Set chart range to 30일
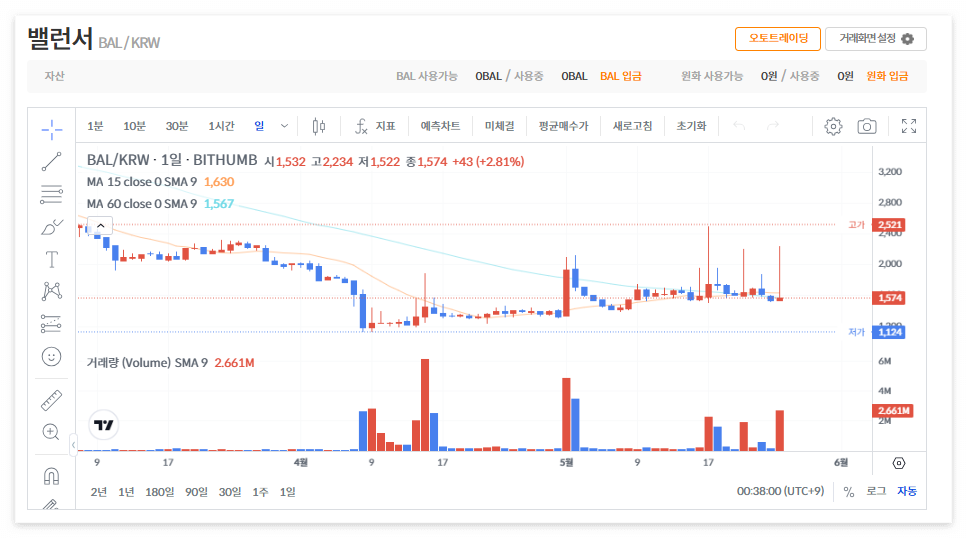The image size is (967, 538). pyautogui.click(x=230, y=492)
